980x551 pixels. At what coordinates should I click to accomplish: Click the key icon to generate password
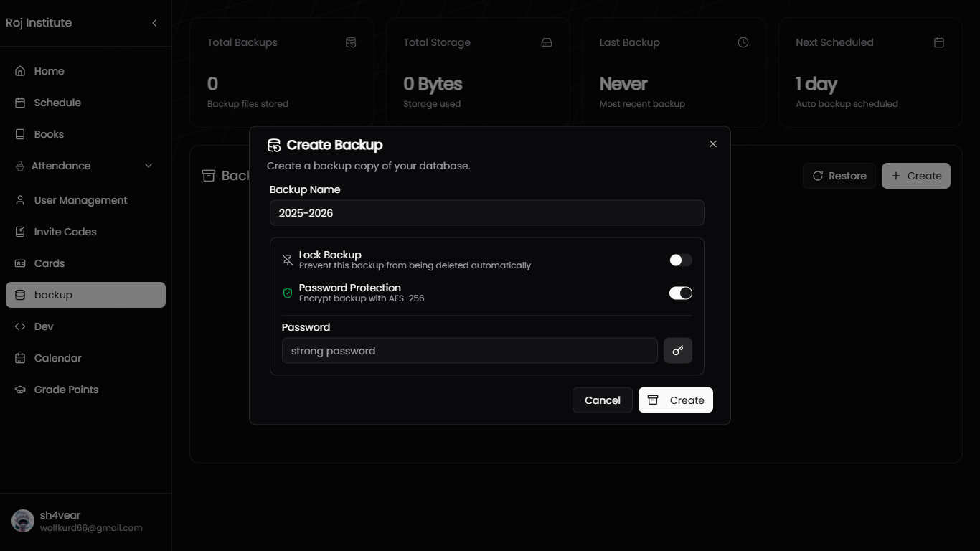tap(678, 351)
